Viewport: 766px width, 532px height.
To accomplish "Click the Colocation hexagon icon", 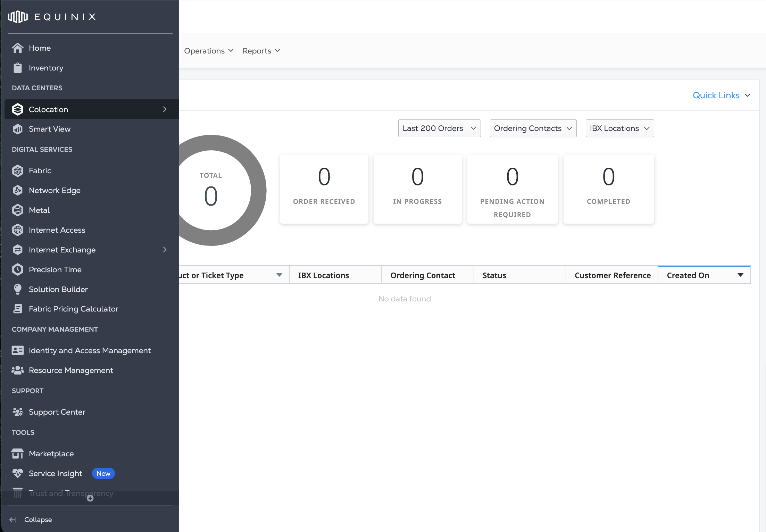I will 18,109.
